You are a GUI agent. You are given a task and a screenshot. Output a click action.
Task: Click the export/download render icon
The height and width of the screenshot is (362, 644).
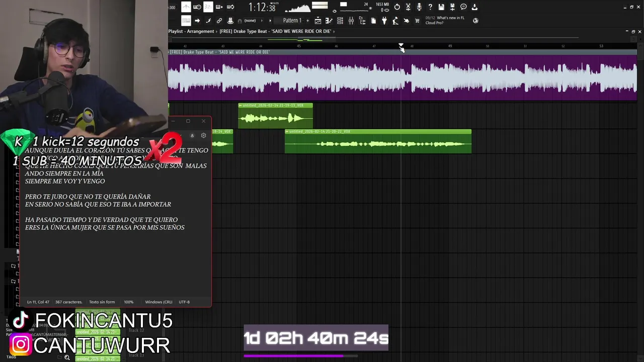tap(474, 7)
